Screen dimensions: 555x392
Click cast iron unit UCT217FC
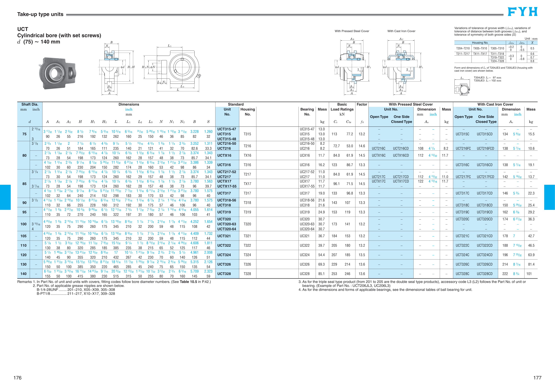(463, 177)
